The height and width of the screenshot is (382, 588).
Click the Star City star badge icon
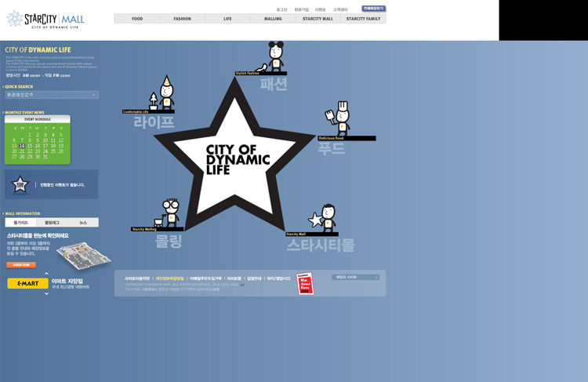tap(20, 184)
